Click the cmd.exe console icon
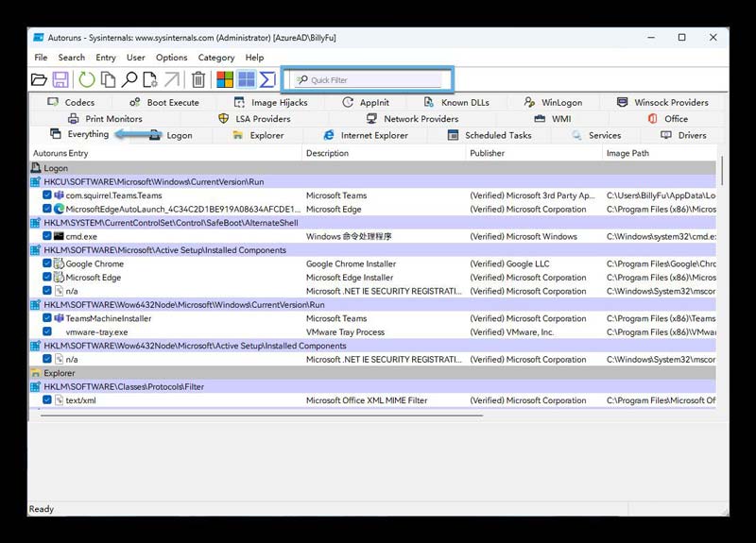The height and width of the screenshot is (543, 756). coord(59,236)
